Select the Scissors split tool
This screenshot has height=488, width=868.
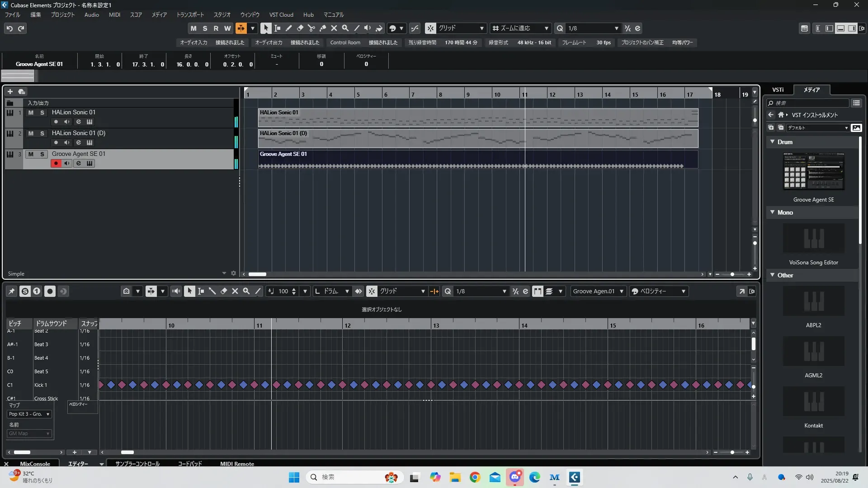point(311,28)
